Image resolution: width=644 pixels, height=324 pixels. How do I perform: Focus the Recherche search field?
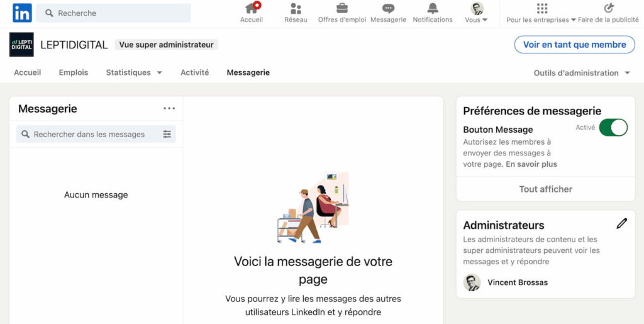tap(113, 13)
